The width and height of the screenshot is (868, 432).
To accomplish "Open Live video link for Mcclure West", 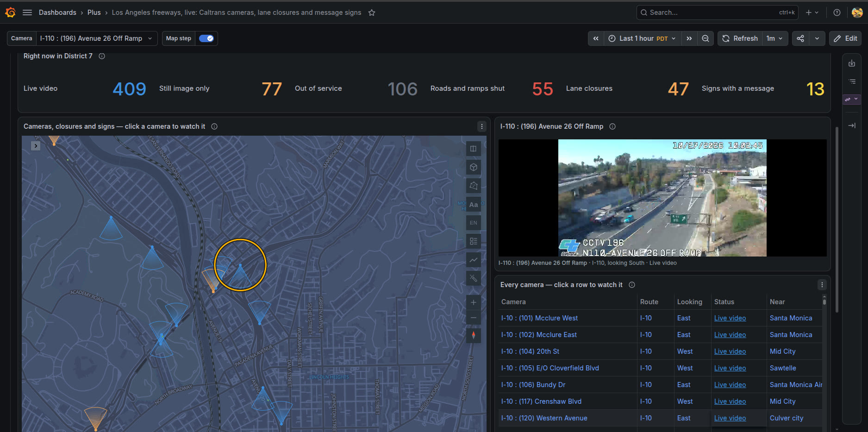I will (730, 318).
